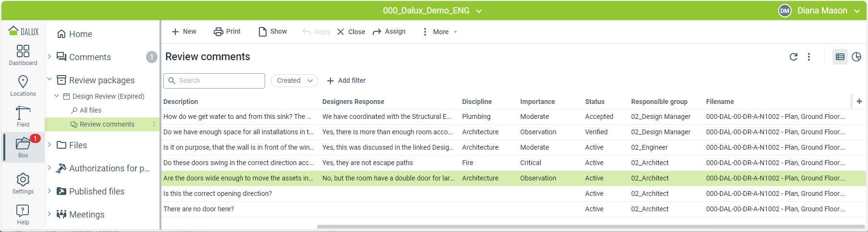Switch to chart view toggle
The height and width of the screenshot is (232, 868).
[856, 57]
